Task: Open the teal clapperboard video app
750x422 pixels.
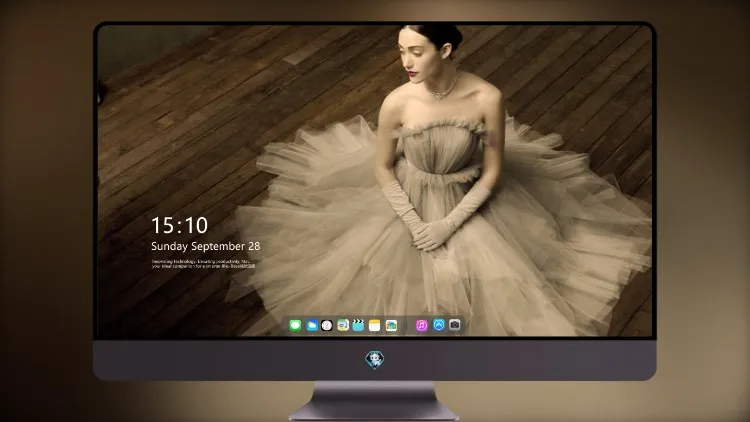Action: (358, 326)
